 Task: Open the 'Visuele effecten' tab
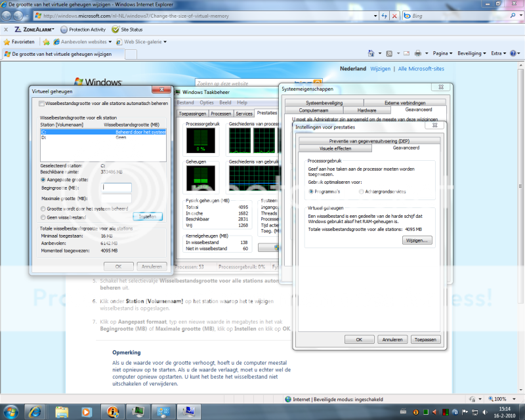[x=335, y=148]
